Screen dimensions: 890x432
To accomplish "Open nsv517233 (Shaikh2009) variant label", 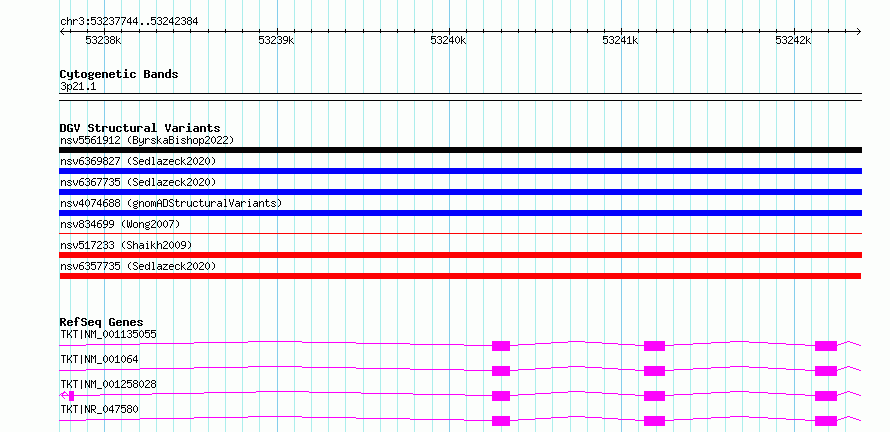I will [126, 245].
